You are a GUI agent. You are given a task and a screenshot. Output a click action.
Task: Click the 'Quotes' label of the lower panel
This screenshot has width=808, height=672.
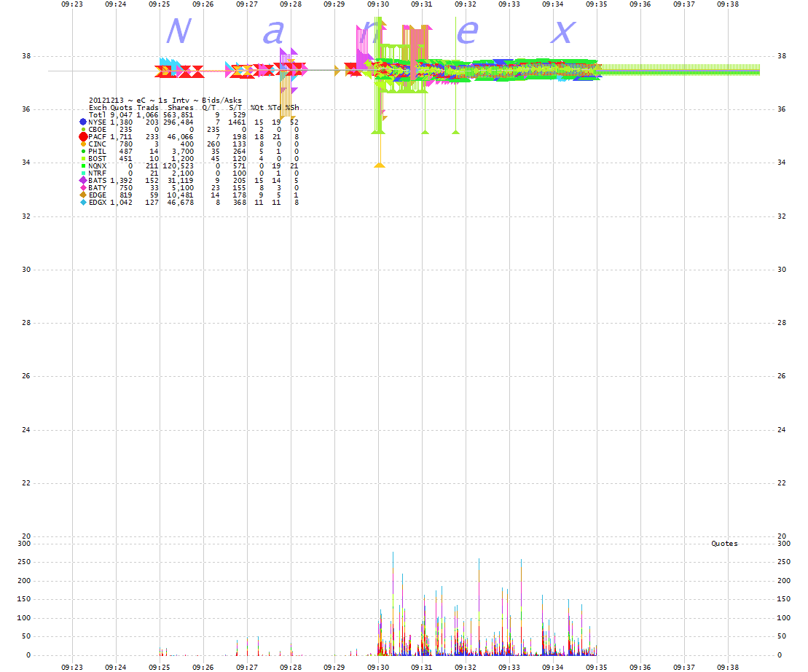724,544
